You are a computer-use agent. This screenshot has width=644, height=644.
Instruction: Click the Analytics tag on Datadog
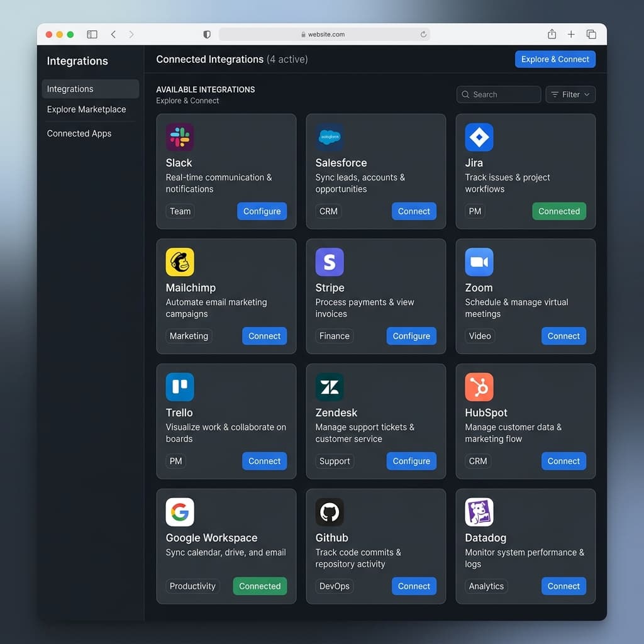coord(486,586)
